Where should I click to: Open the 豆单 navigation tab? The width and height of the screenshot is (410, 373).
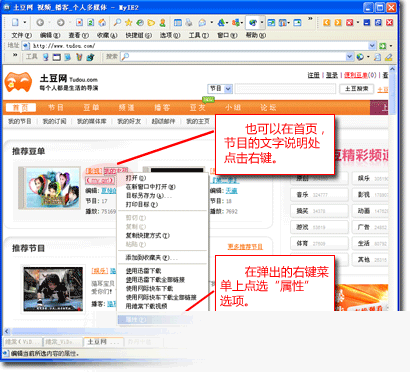(x=91, y=108)
